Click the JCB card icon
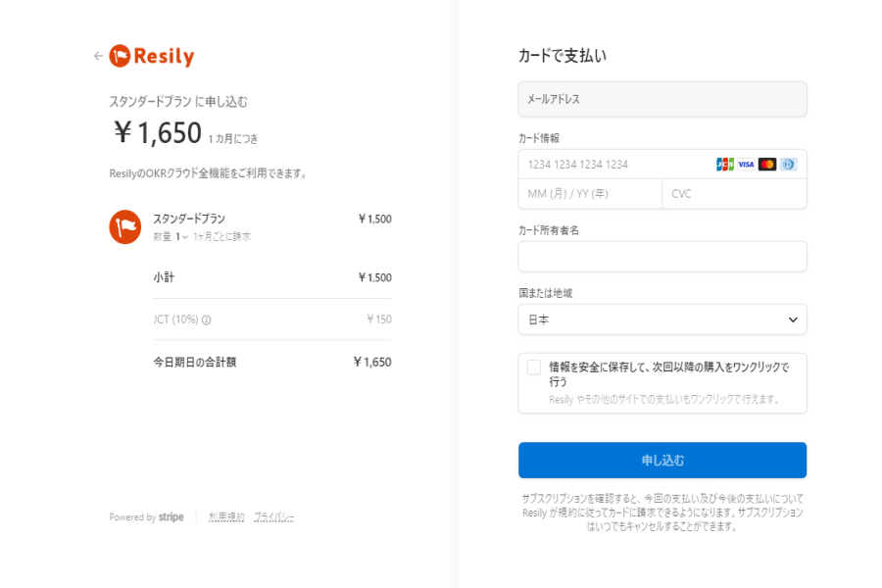The width and height of the screenshot is (882, 588). (x=724, y=165)
